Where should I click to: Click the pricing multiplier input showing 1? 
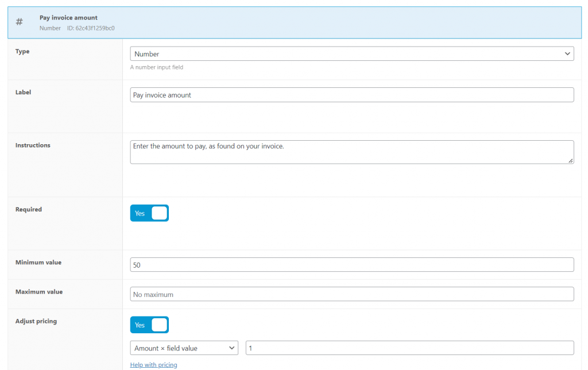[x=411, y=348]
